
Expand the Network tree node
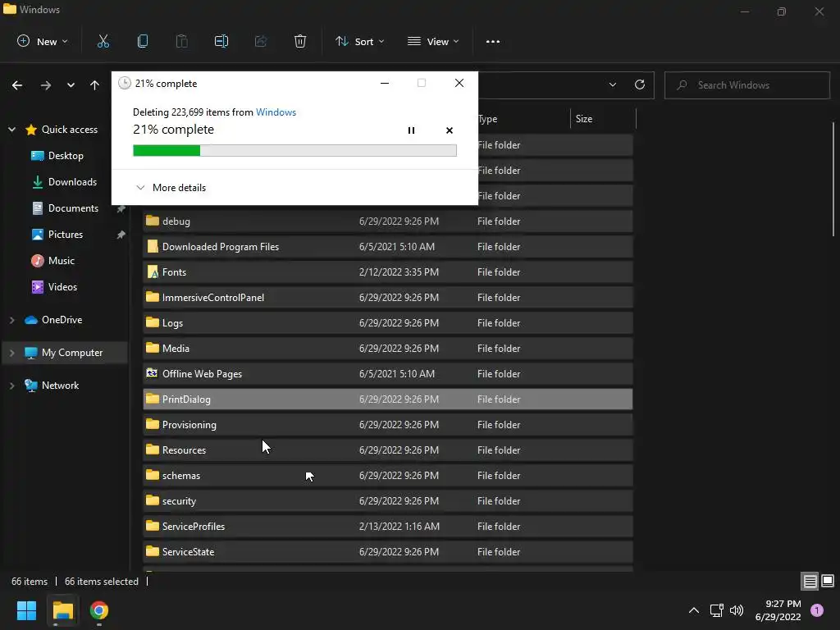click(x=11, y=386)
